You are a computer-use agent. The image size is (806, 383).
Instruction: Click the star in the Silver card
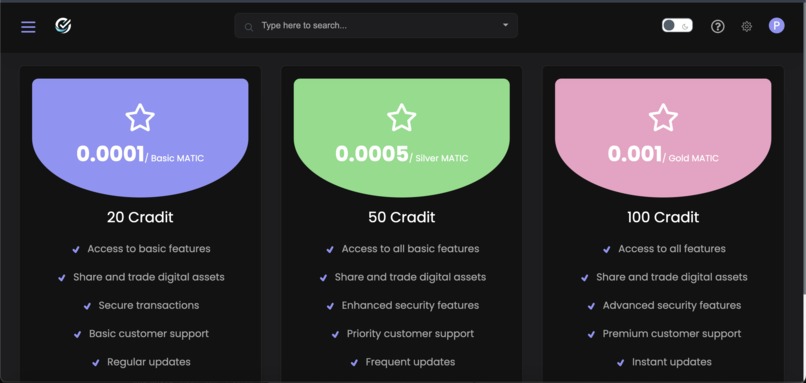pos(401,118)
